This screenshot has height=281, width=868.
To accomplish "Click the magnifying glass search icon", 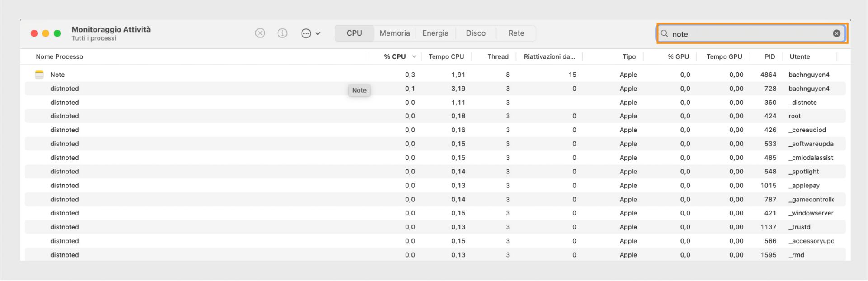I will [664, 33].
